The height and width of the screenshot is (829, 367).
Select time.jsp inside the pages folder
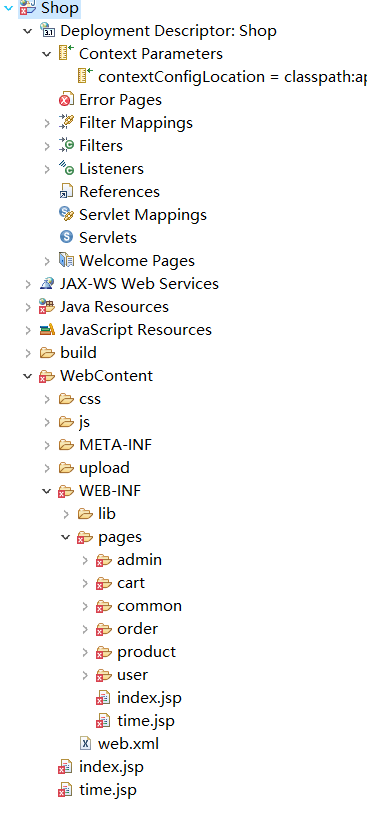[x=135, y=720]
